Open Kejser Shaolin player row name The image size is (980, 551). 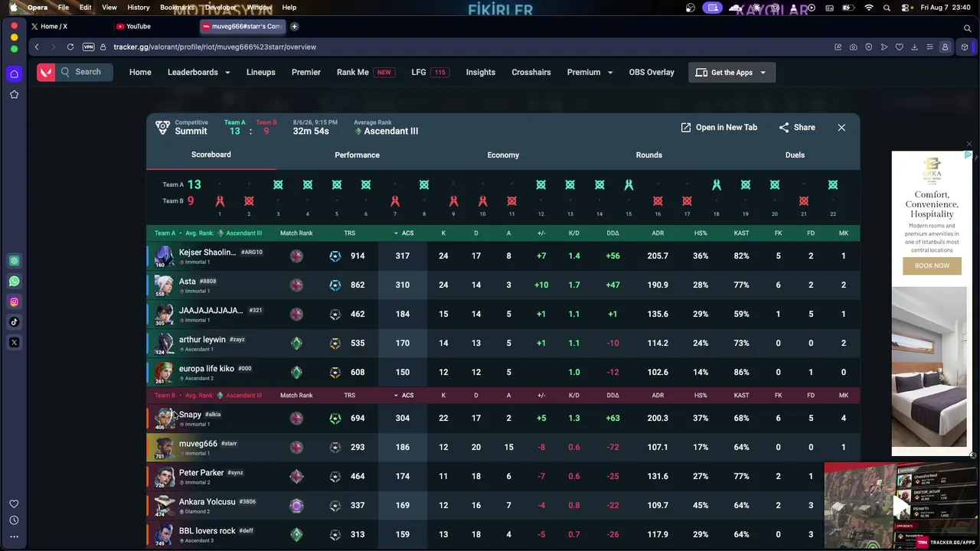pos(207,252)
